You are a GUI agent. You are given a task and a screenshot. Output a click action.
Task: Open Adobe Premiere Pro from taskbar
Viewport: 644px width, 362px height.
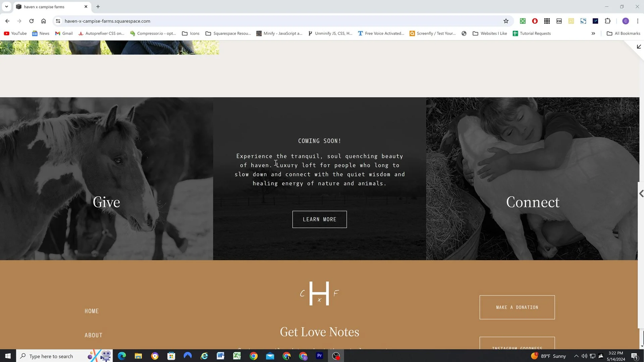pyautogui.click(x=319, y=356)
